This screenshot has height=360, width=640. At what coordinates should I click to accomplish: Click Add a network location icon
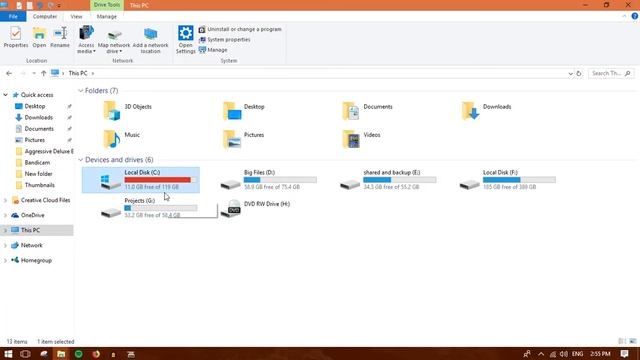tap(150, 35)
